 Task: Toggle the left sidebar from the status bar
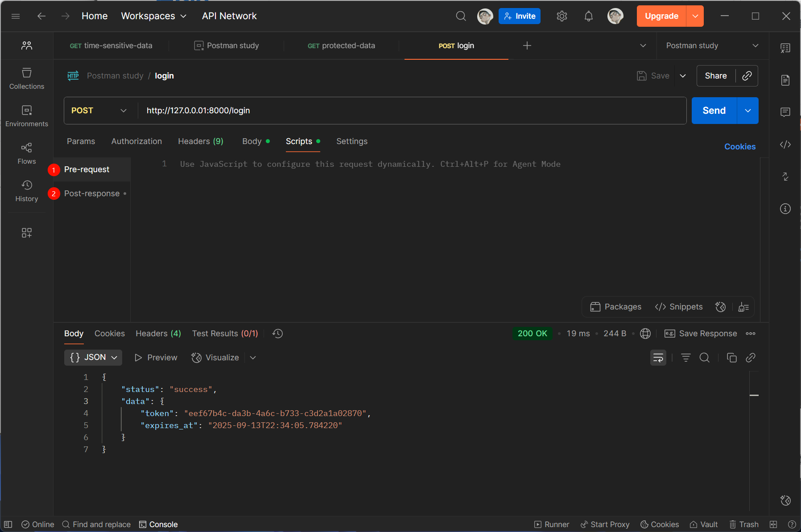(x=8, y=524)
